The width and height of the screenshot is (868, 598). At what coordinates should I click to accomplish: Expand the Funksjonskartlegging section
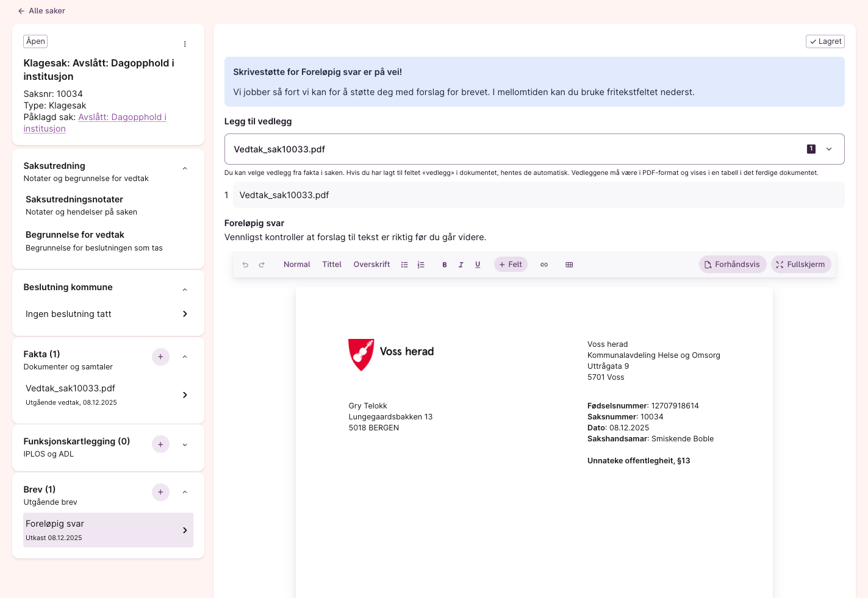coord(185,445)
